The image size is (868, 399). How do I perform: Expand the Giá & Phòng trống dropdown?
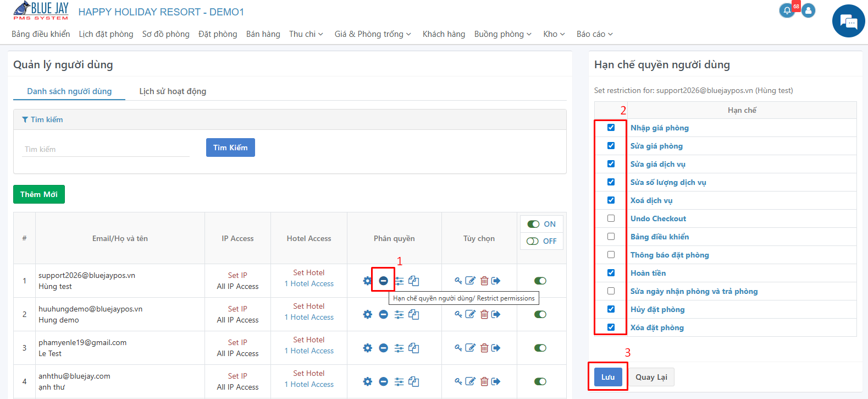(373, 34)
